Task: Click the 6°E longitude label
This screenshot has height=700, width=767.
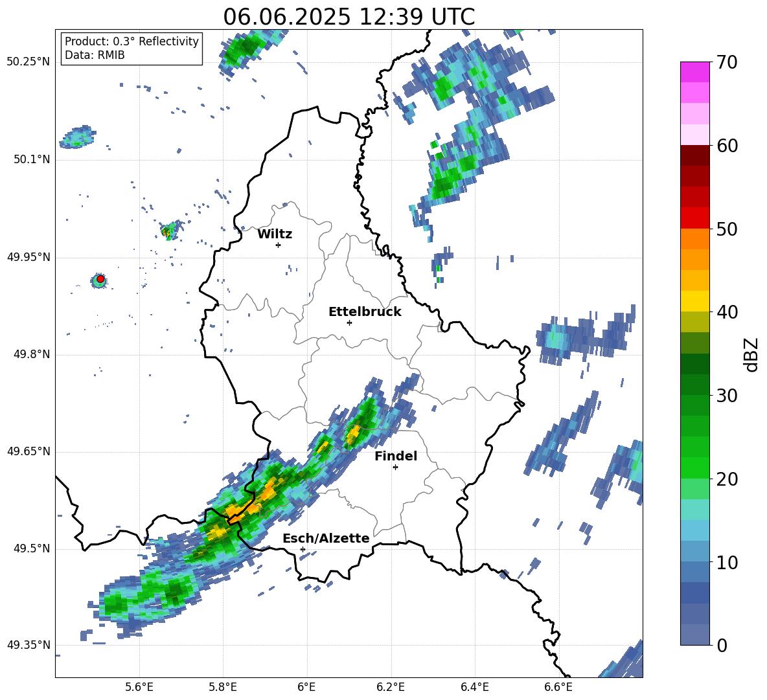Action: 306,687
